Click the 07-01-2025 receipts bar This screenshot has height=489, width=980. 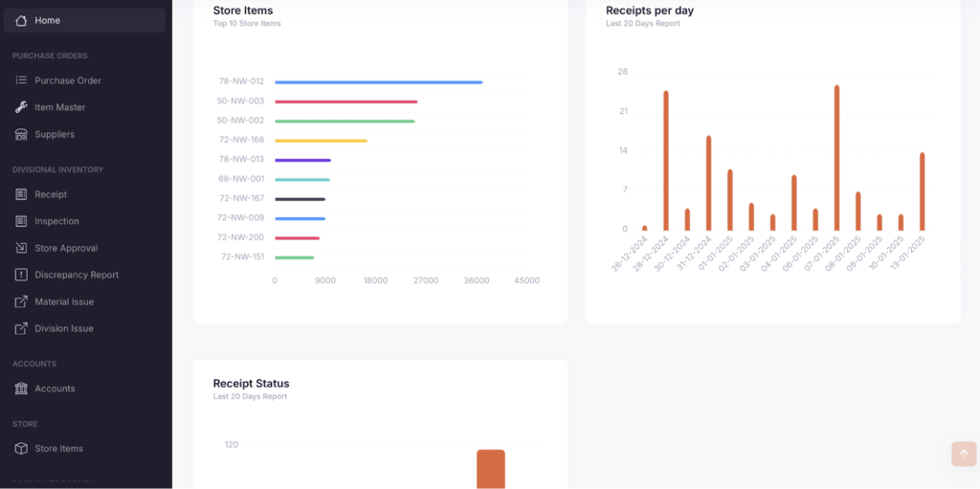coord(836,158)
